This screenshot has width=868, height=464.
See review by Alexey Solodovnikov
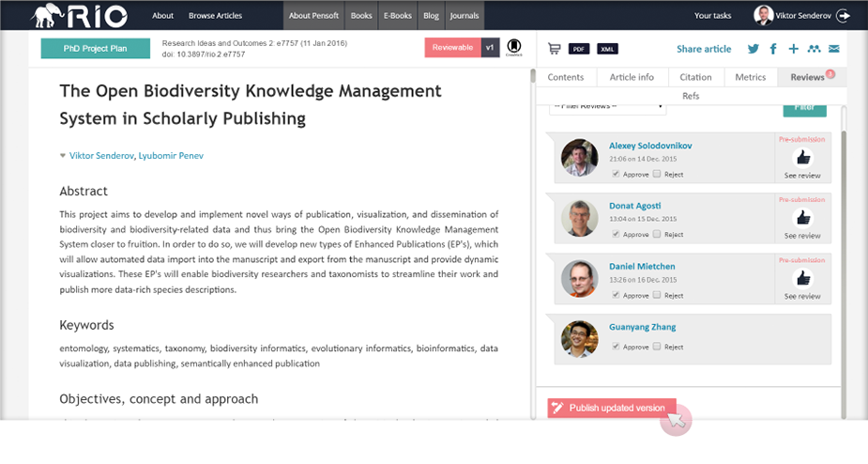(802, 176)
